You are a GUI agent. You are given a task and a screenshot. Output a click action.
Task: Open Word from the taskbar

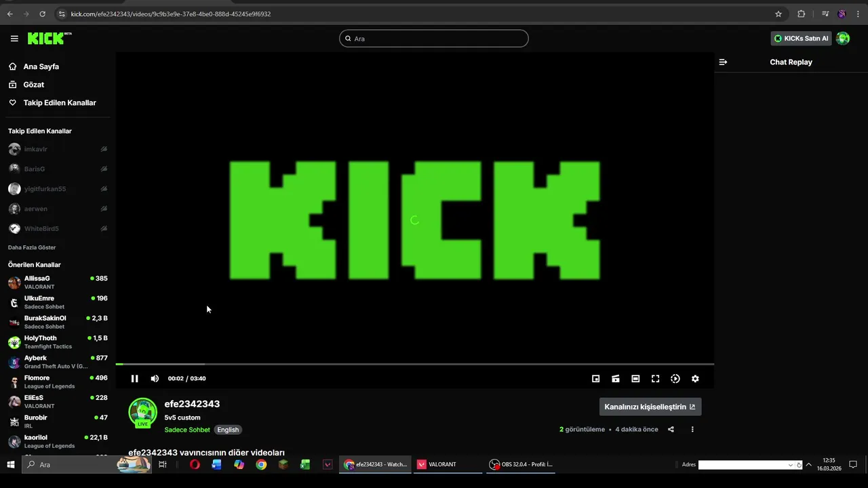click(x=217, y=464)
